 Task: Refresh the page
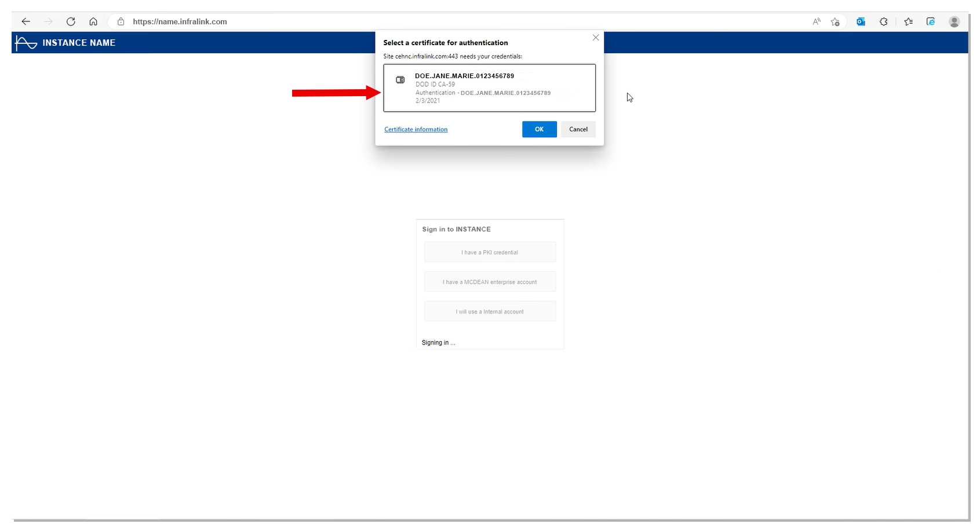point(71,21)
